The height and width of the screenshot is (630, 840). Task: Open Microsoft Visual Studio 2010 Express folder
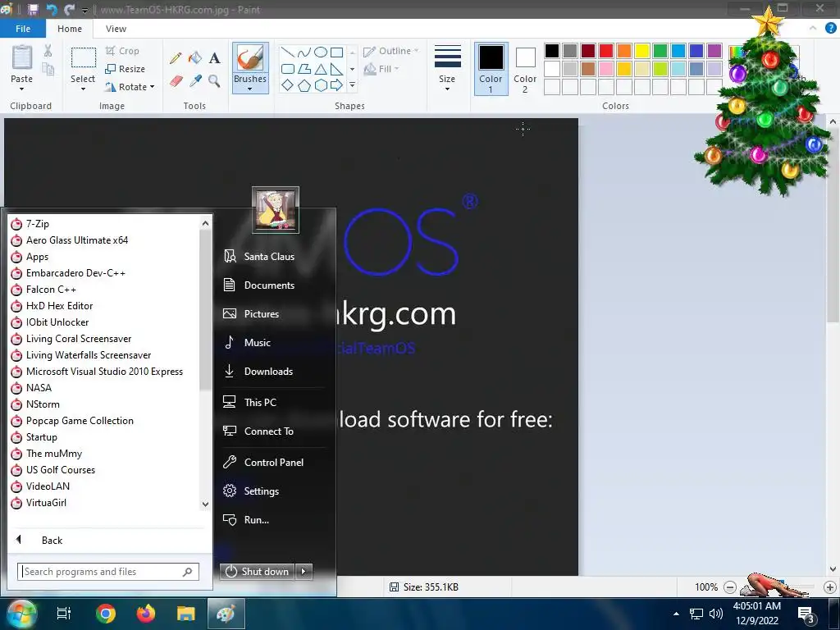coord(104,372)
